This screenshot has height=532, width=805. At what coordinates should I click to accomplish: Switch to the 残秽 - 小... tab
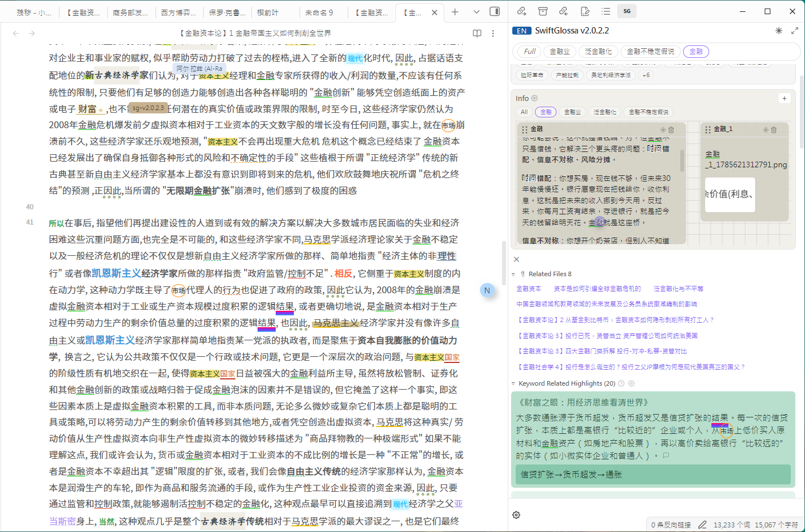pyautogui.click(x=33, y=12)
